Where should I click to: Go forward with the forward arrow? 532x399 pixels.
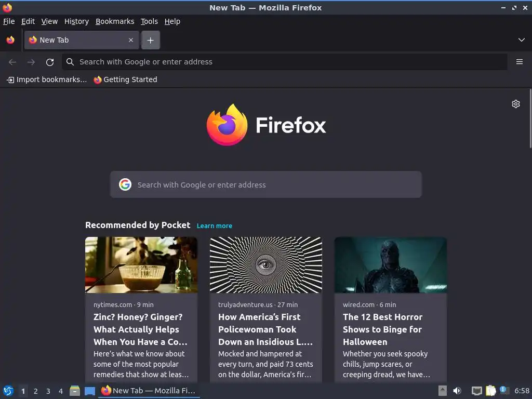[31, 62]
